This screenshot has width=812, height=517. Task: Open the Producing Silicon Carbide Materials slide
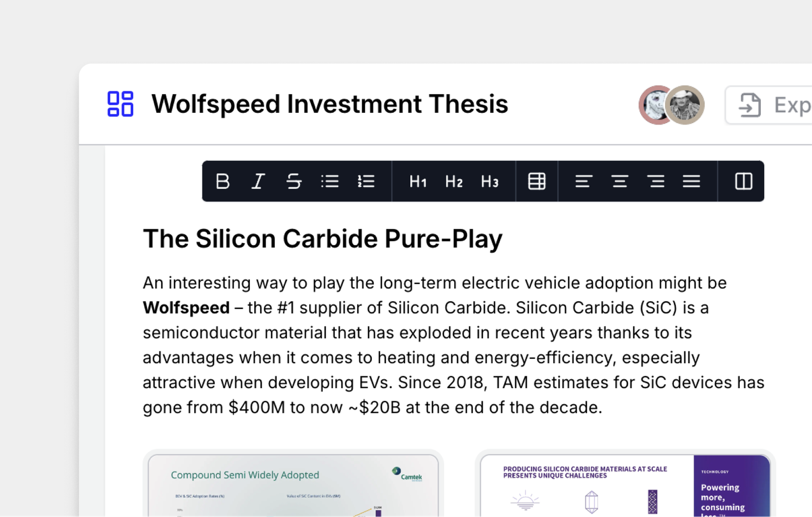point(625,483)
